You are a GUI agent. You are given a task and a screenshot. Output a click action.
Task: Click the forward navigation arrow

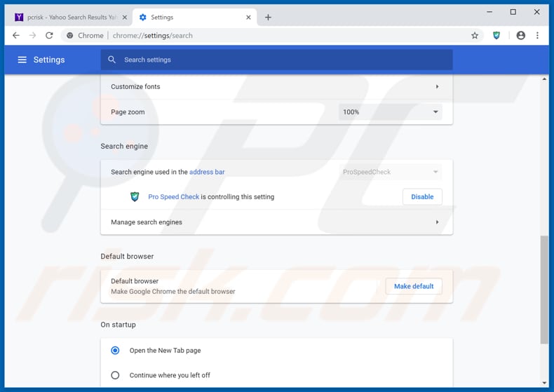(x=32, y=35)
